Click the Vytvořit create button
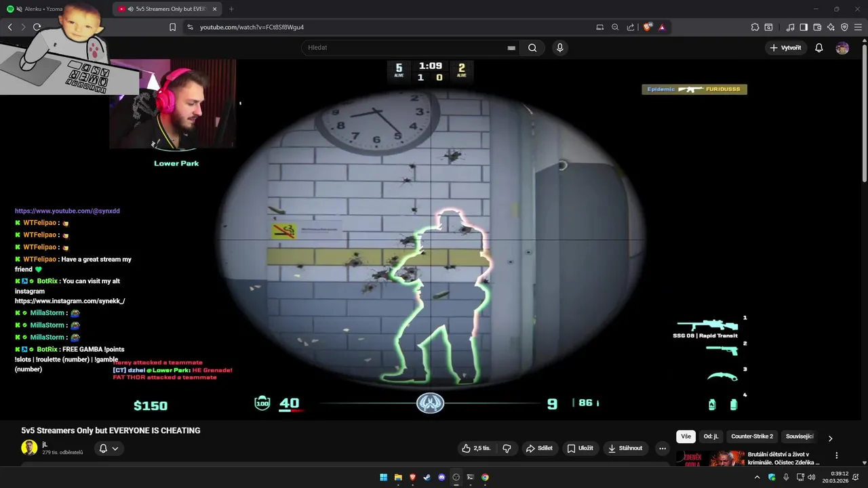868x488 pixels. (785, 47)
